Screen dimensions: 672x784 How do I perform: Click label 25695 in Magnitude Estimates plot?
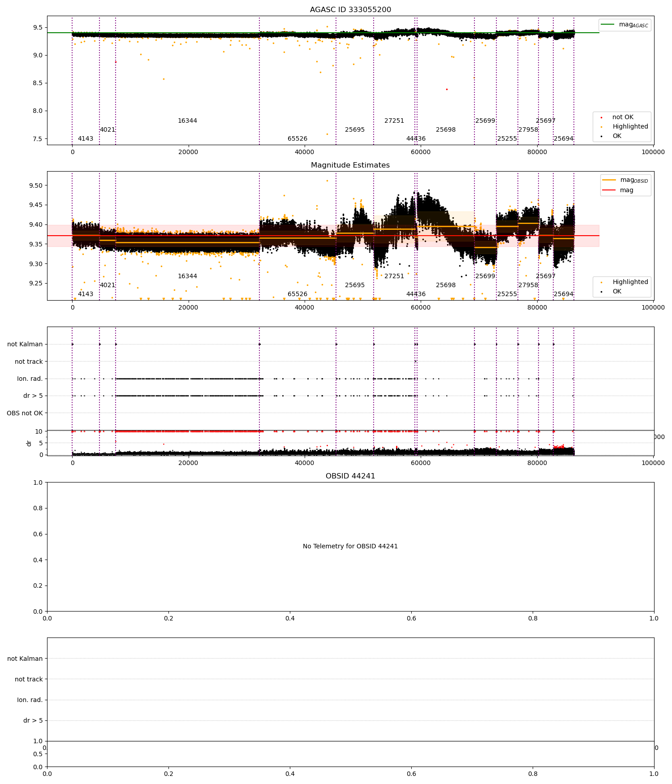(x=355, y=285)
